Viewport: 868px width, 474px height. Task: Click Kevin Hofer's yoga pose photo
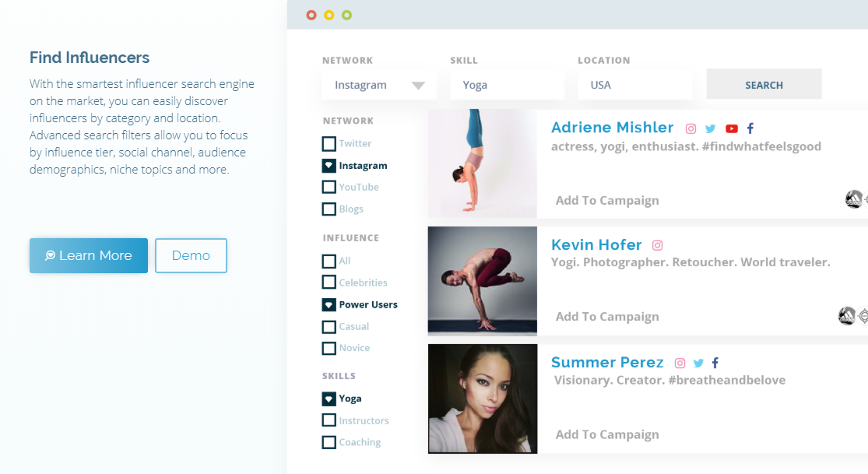tap(482, 281)
